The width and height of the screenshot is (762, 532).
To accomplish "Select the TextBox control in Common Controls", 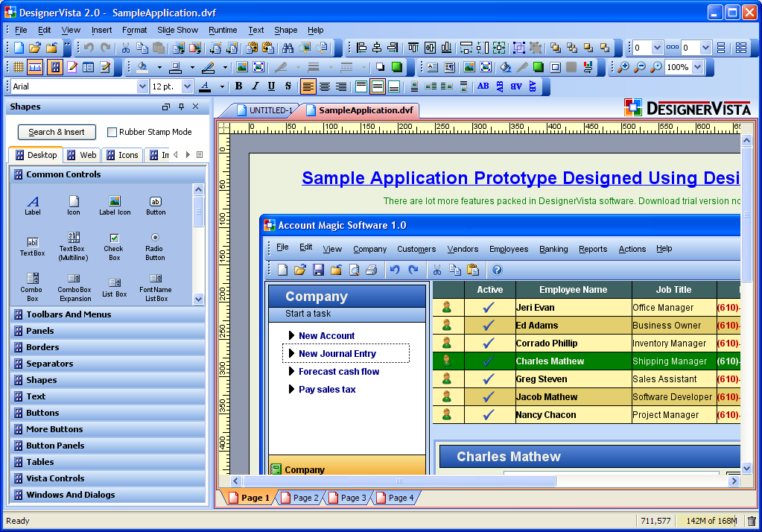I will (x=33, y=247).
